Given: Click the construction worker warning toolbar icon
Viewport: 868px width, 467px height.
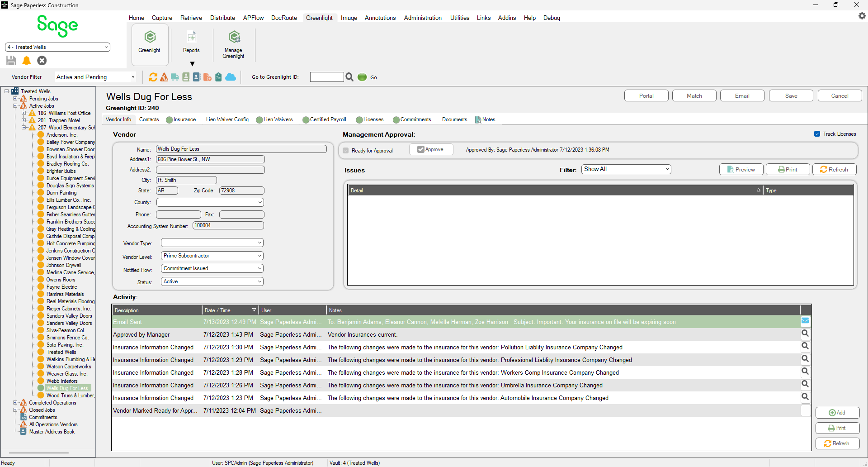Looking at the screenshot, I should 164,77.
